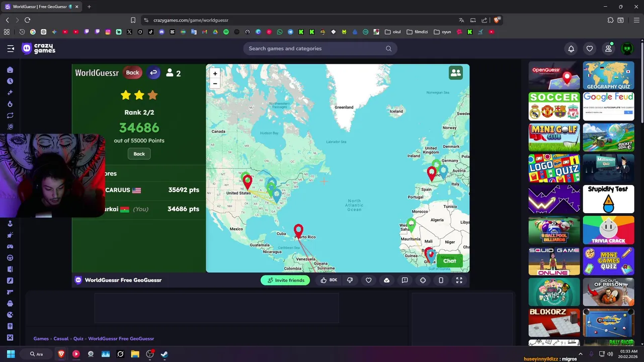Open the sidebar home icon
Viewport: 644px width, 362px height.
coord(10,70)
